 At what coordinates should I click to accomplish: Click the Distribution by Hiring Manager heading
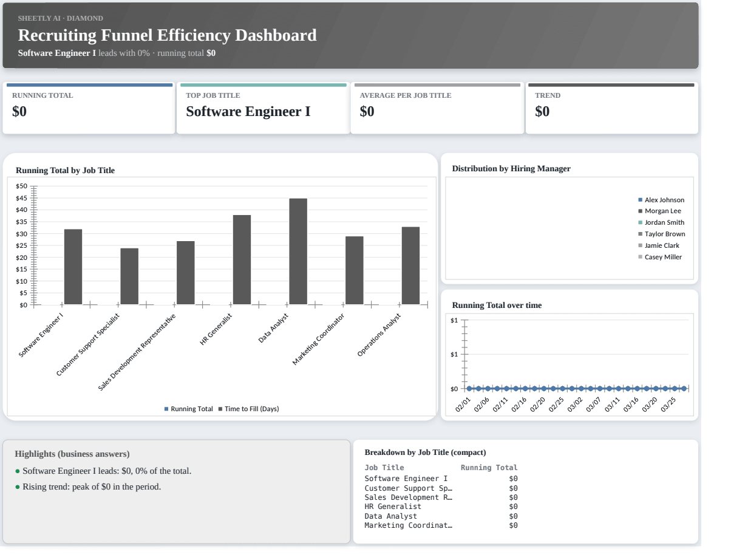(511, 169)
